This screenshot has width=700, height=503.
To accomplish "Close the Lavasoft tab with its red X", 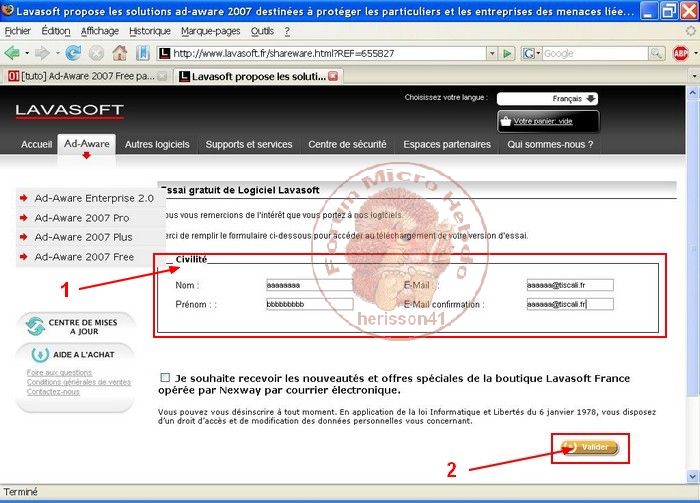I will pyautogui.click(x=333, y=76).
